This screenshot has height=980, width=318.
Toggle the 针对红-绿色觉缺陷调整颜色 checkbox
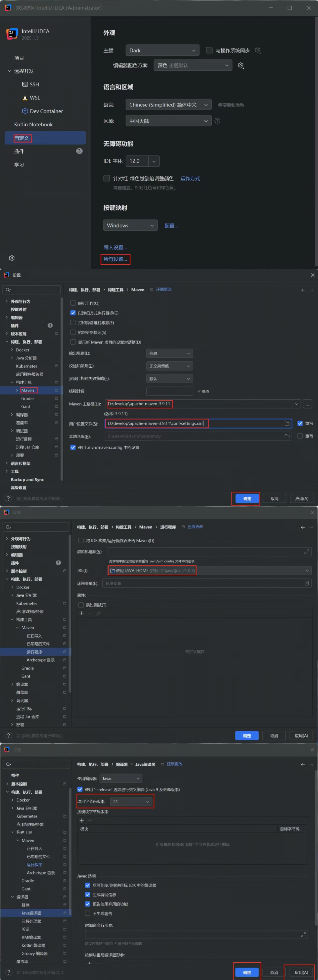[107, 178]
